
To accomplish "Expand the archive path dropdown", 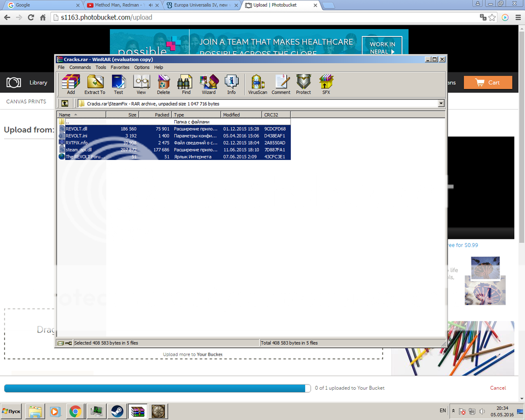I will point(441,104).
